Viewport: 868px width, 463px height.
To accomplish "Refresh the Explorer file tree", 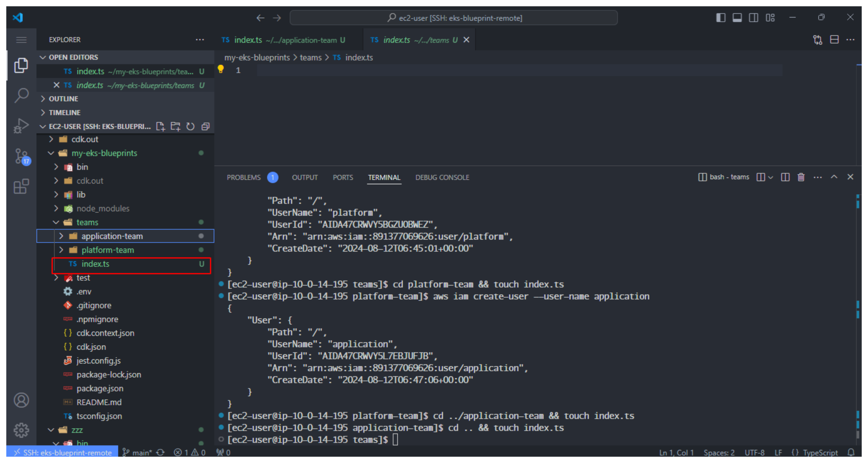I will pos(190,126).
